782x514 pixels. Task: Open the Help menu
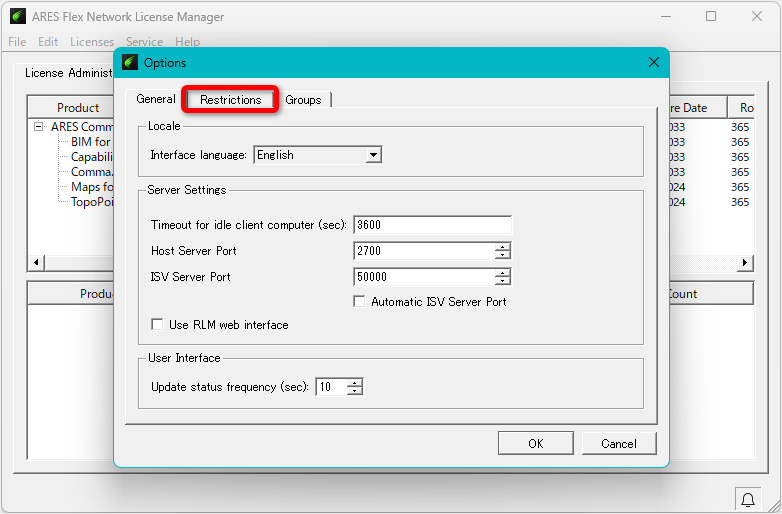(188, 42)
